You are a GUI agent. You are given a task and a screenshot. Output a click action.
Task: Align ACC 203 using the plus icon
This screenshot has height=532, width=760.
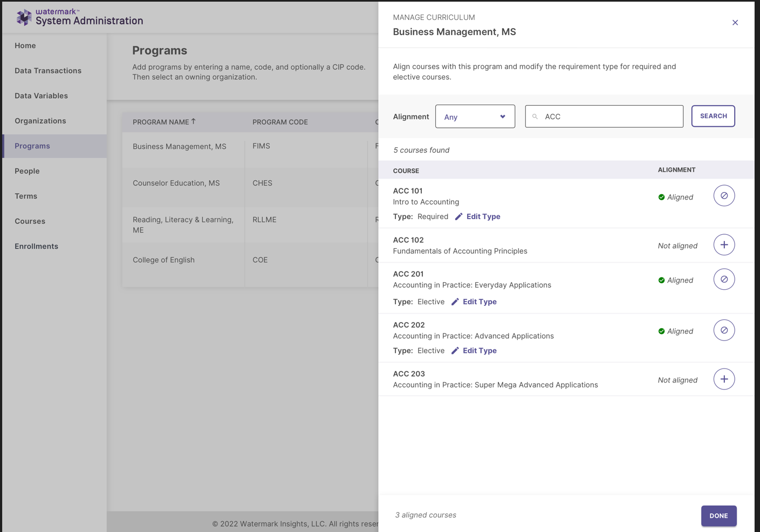point(724,379)
